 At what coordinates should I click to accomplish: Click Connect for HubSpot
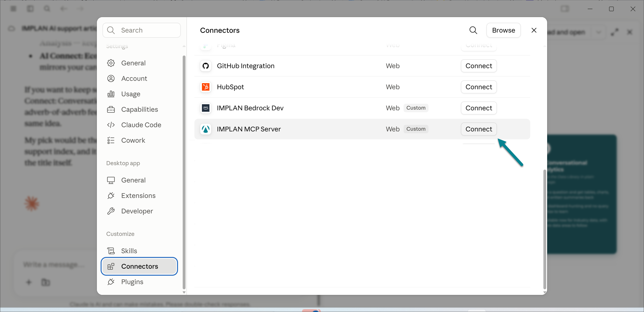coord(478,87)
